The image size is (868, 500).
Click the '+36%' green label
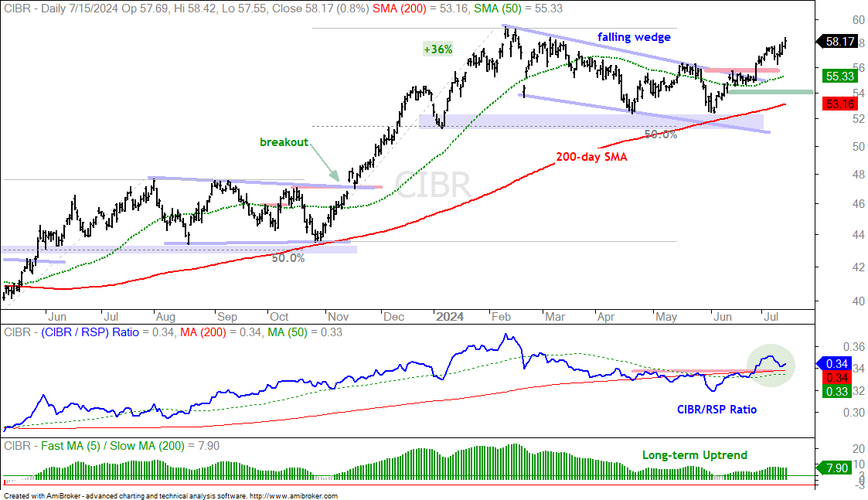coord(438,49)
